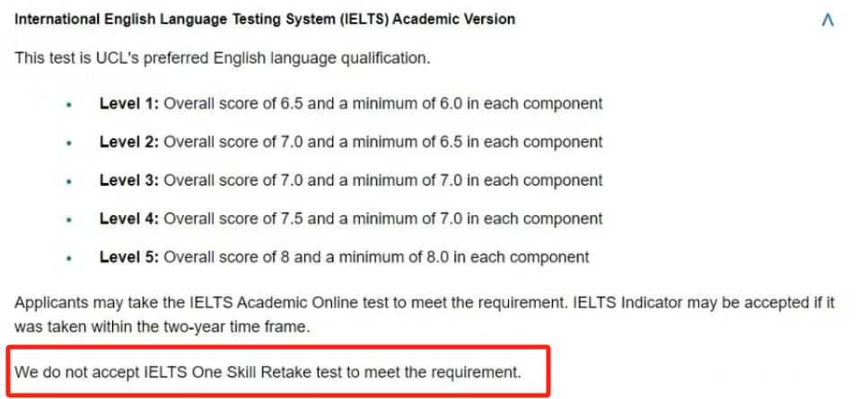Click the bullet point beside Level 4
The height and width of the screenshot is (399, 868).
[x=69, y=220]
